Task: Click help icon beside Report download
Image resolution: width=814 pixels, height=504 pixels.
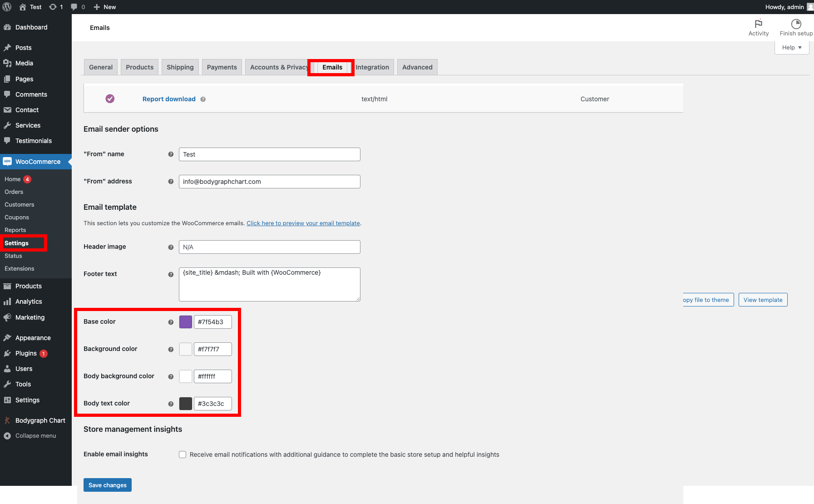Action: click(203, 99)
